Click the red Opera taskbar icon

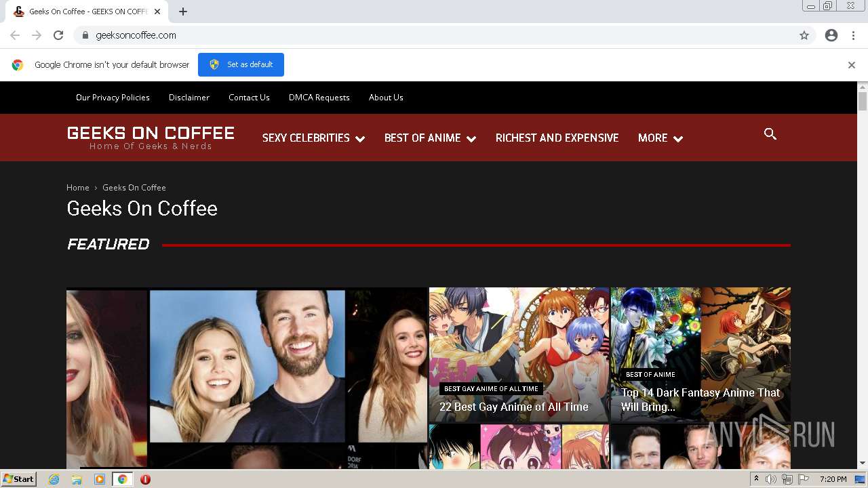click(x=145, y=479)
